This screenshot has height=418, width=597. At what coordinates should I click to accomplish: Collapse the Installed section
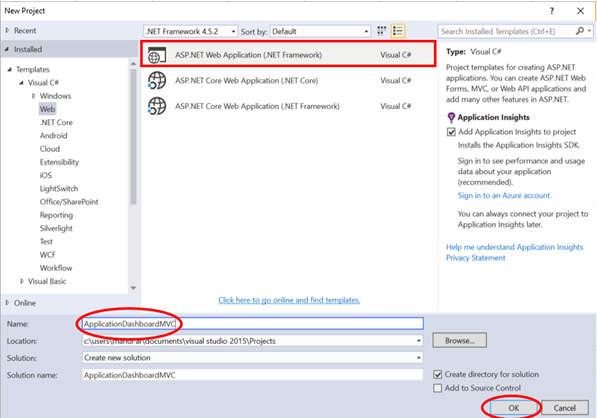[x=7, y=49]
